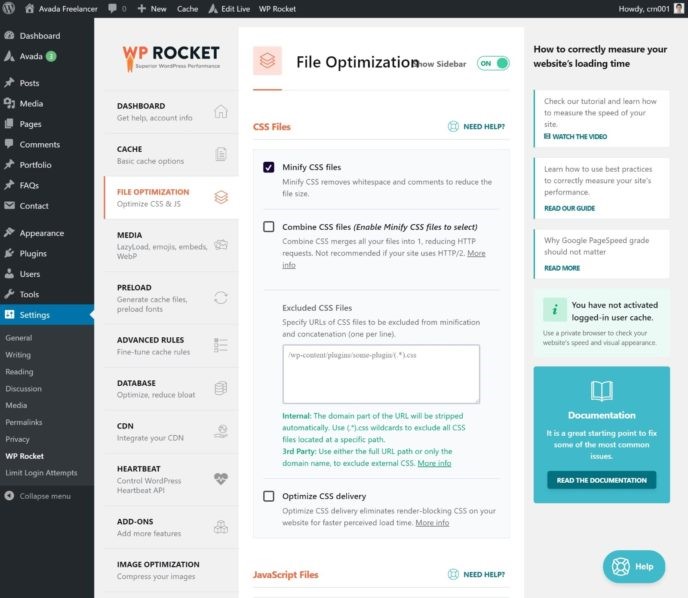
Task: Click the New plus icon in admin bar
Action: (x=141, y=8)
